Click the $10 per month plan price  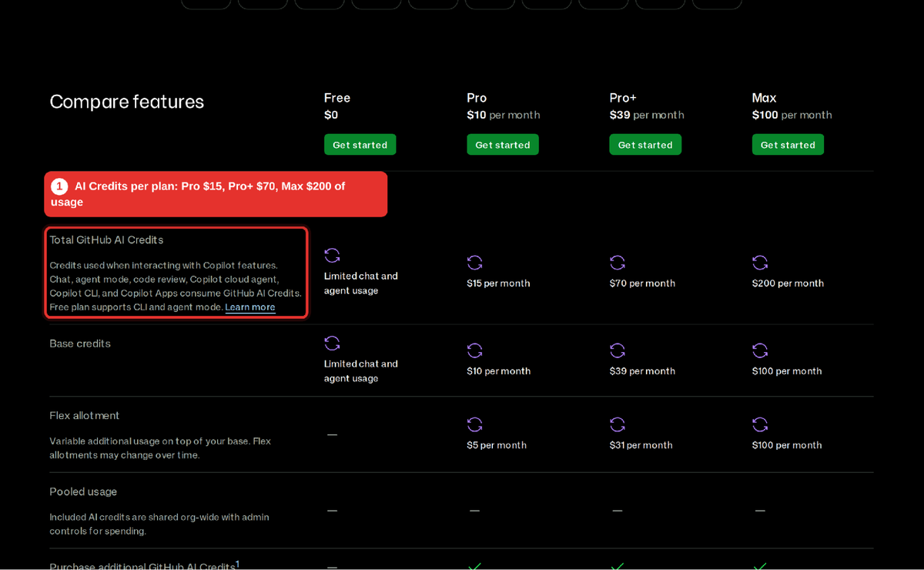[504, 115]
